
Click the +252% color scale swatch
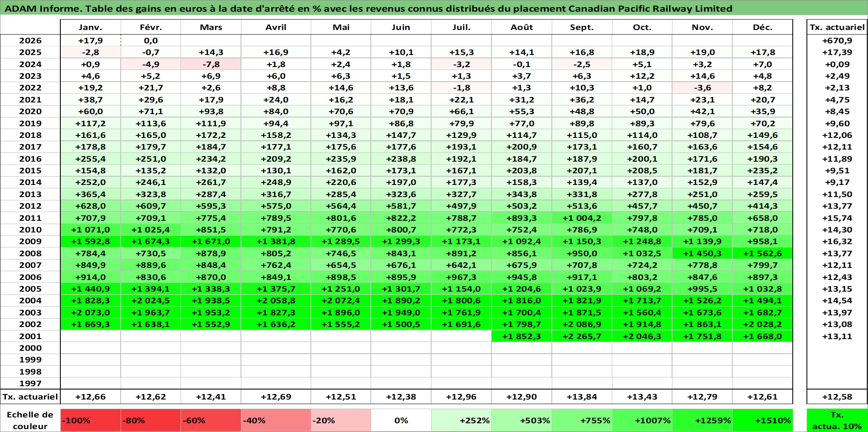(461, 420)
